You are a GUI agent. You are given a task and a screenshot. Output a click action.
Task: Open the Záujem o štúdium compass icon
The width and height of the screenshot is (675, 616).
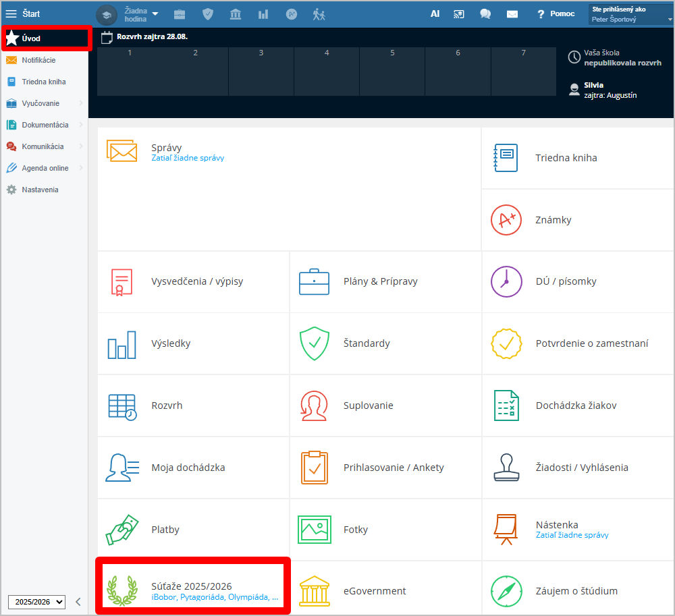click(506, 591)
